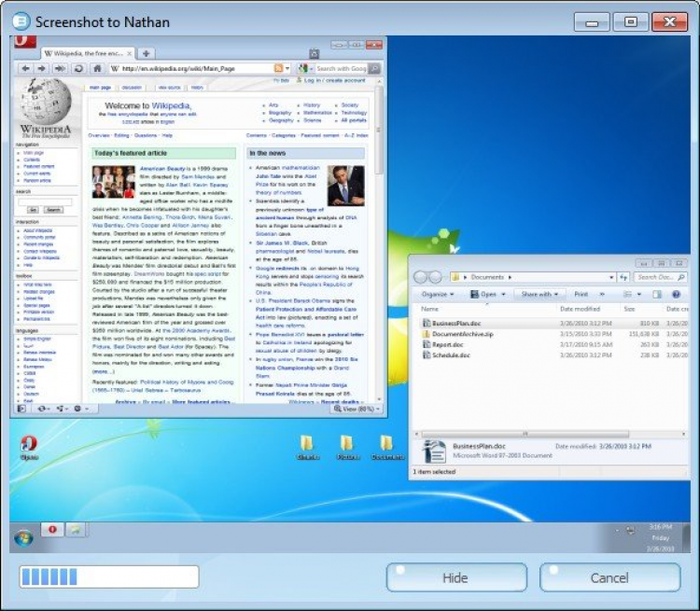Screen dimensions: 700x611
Task: Open the Wikipedia history tab
Action: [x=197, y=88]
